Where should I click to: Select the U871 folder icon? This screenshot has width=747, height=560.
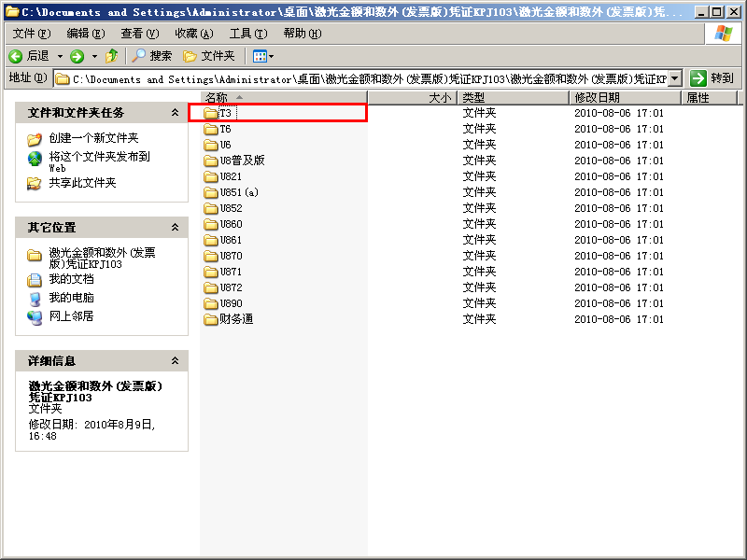(211, 272)
